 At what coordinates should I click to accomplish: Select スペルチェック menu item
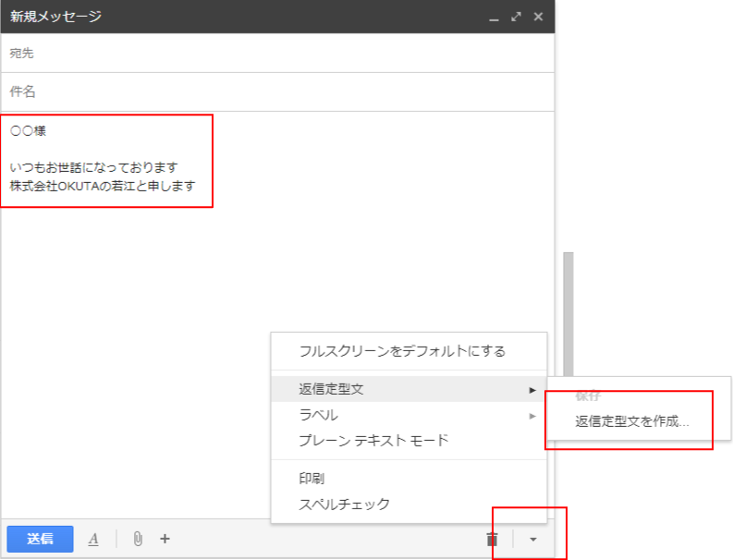[344, 505]
